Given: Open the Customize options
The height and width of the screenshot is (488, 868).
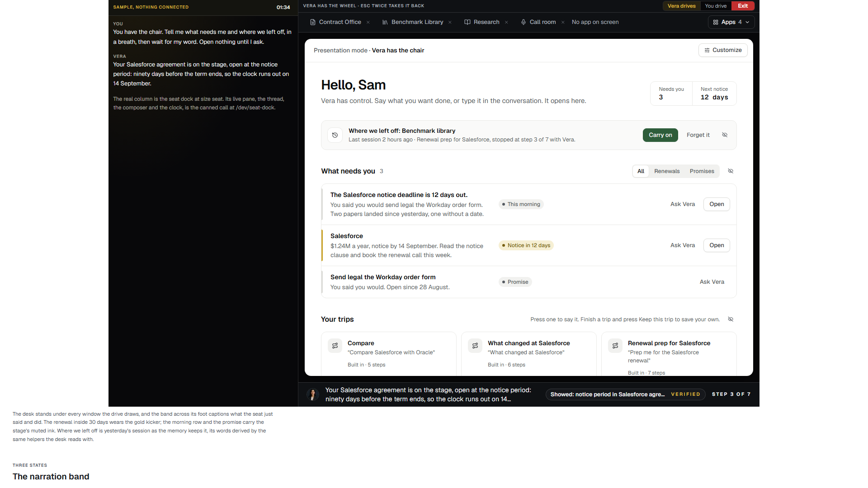Looking at the screenshot, I should click(723, 50).
